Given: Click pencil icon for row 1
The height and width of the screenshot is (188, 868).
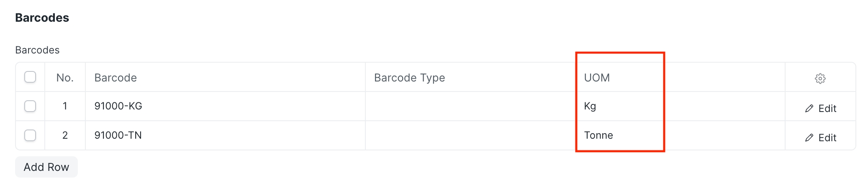Looking at the screenshot, I should 809,109.
